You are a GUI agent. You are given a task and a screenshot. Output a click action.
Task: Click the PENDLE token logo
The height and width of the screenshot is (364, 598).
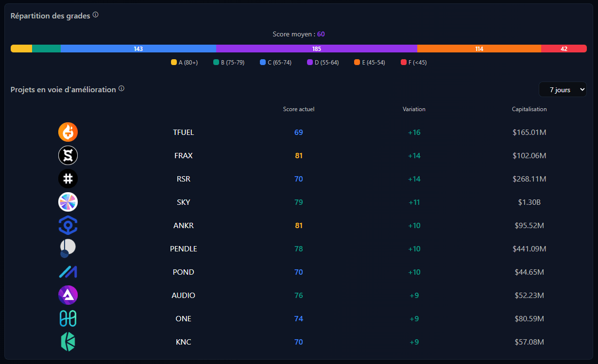coord(68,249)
